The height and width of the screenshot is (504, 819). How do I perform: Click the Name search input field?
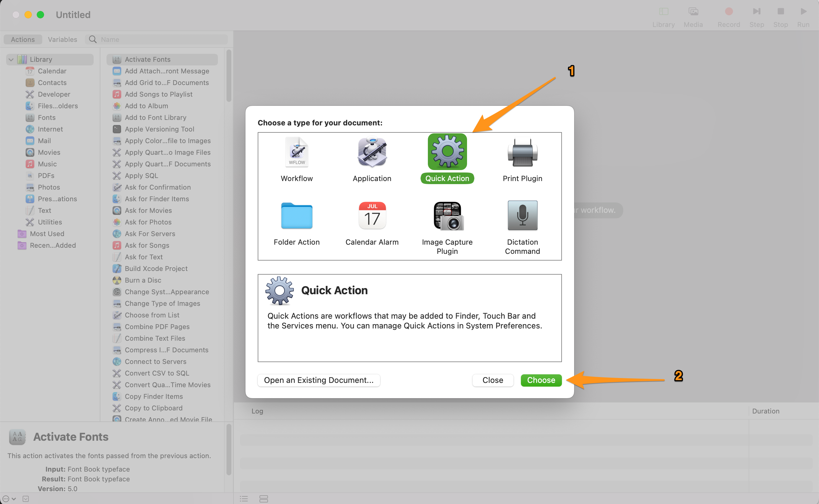click(x=157, y=39)
